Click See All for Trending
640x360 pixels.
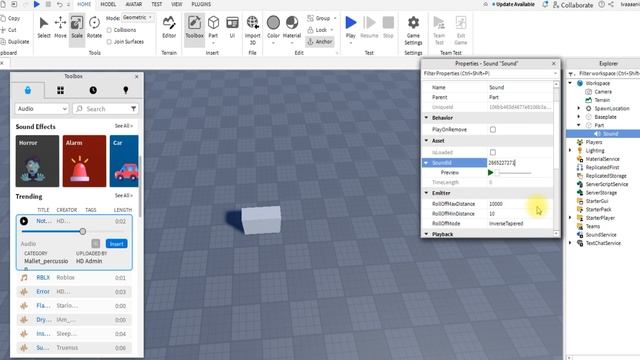point(124,196)
